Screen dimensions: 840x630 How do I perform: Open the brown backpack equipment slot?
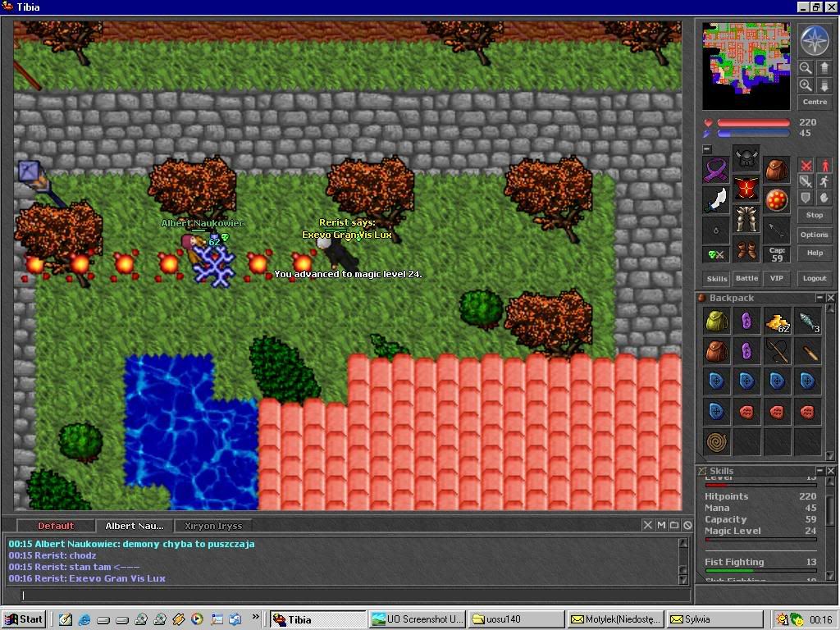[777, 170]
